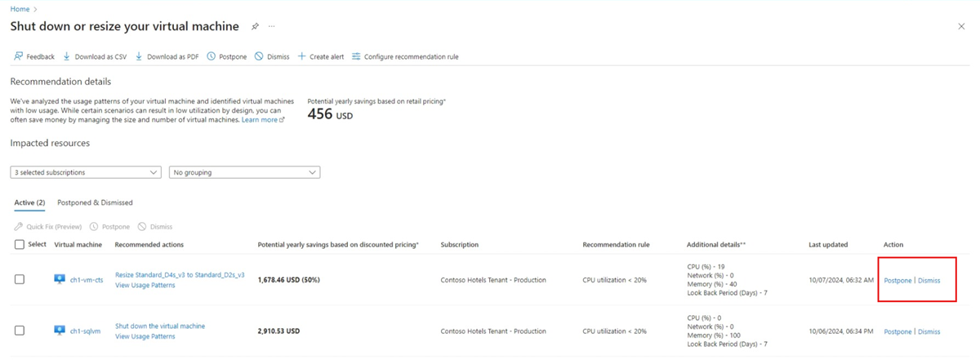The image size is (980, 364).
Task: Open the ellipsis more options menu
Action: click(272, 27)
